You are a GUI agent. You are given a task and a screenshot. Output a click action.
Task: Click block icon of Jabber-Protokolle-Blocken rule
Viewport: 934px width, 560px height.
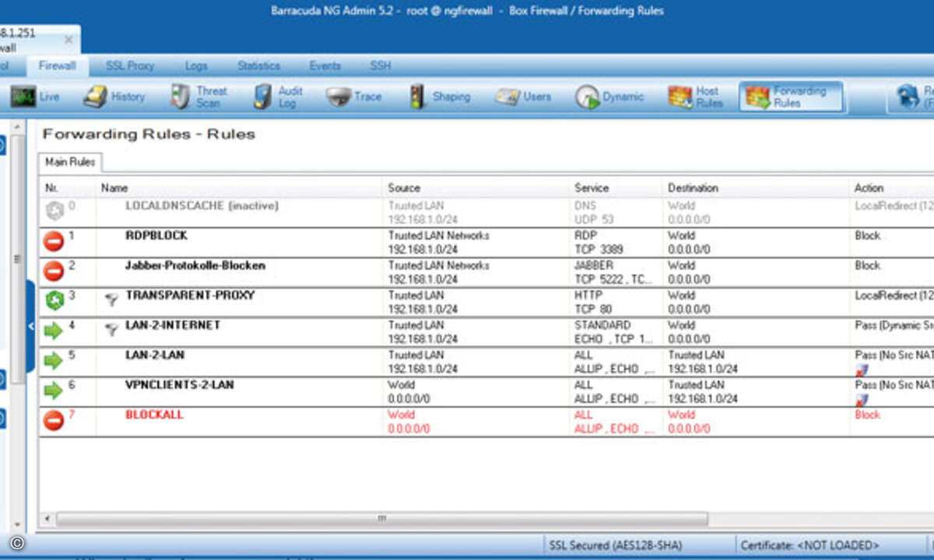pos(53,271)
